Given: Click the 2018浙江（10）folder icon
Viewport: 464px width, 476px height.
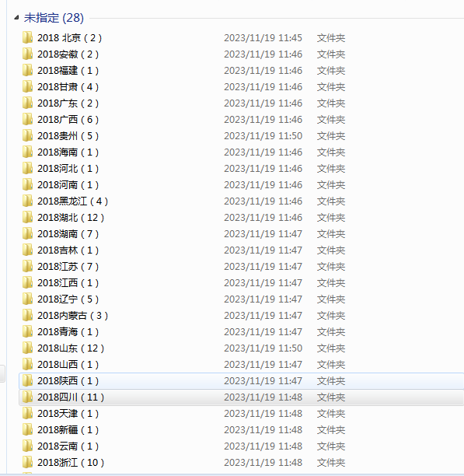Looking at the screenshot, I should click(x=28, y=462).
